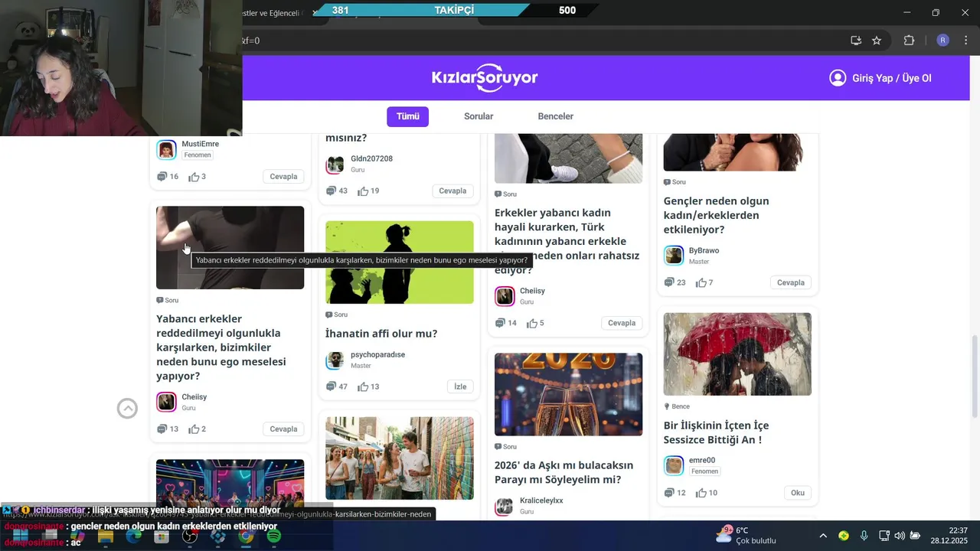980x551 pixels.
Task: Open the volume speaker icon in system tray
Action: point(900,536)
